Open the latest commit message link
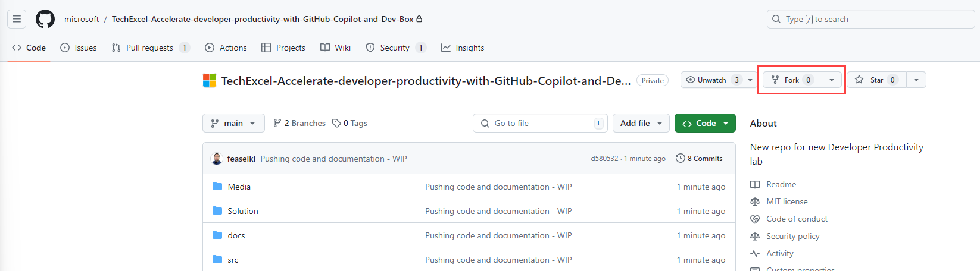 tap(333, 159)
